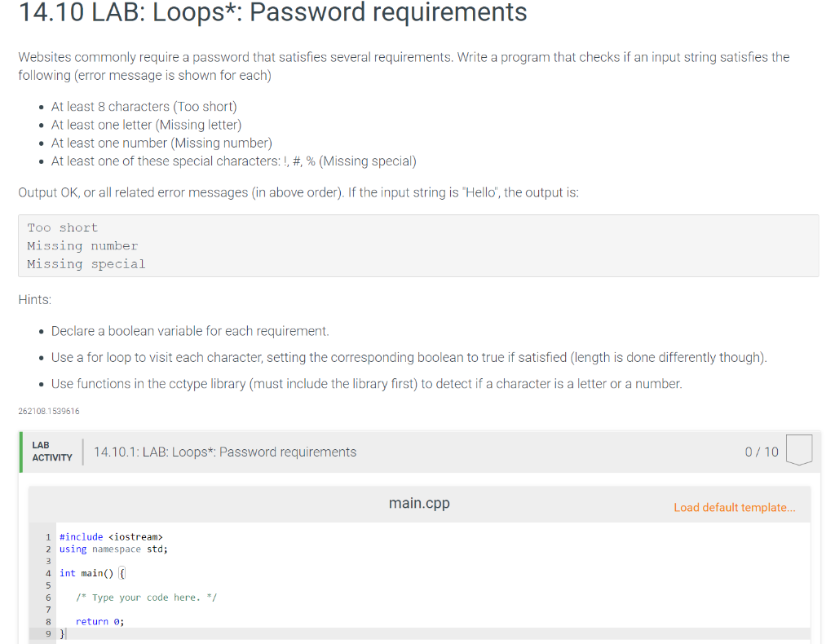Screen dimensions: 835x644
Task: Click the 0 / 10 score indicator
Action: tap(761, 452)
